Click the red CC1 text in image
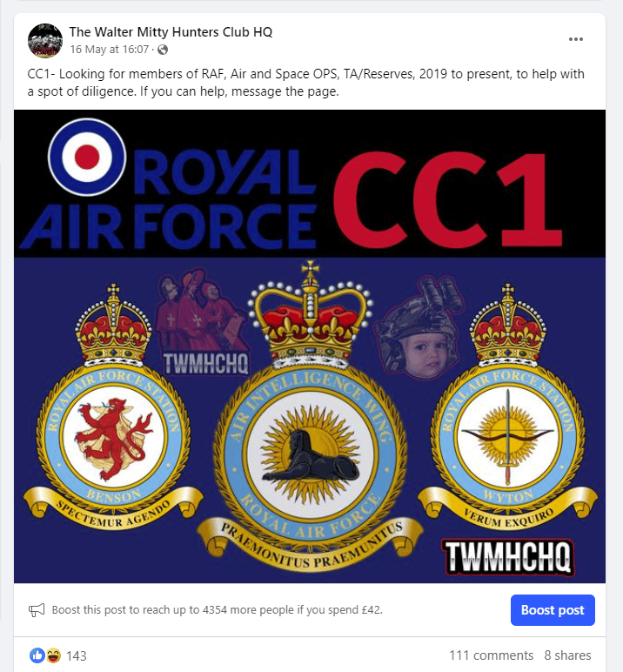Viewport: 623px width, 672px height. point(447,199)
